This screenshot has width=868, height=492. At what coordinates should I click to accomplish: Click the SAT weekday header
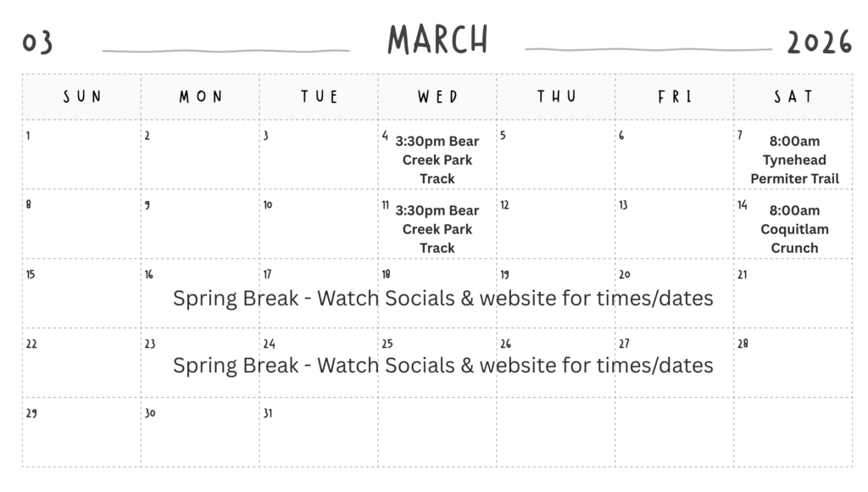point(793,97)
